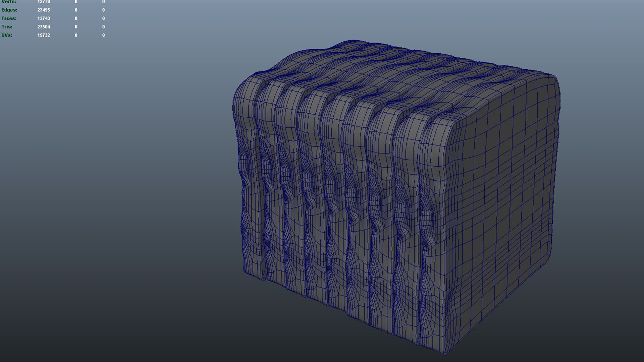Click the edge count value 27495

44,10
